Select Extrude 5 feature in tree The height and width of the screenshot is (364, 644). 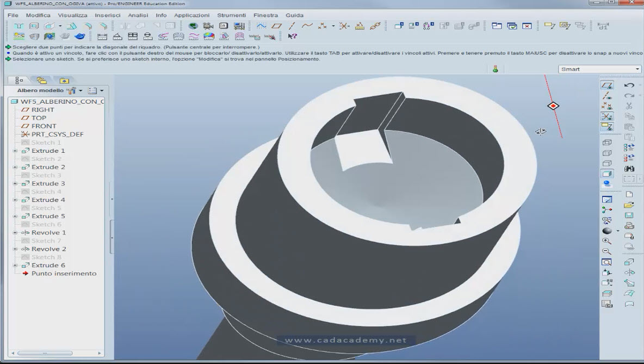point(48,216)
